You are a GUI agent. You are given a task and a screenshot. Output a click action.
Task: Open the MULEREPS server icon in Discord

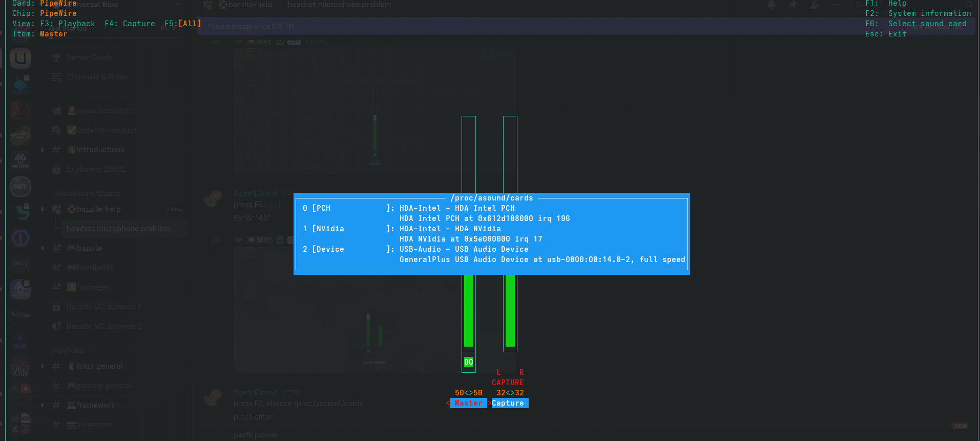coord(20,161)
